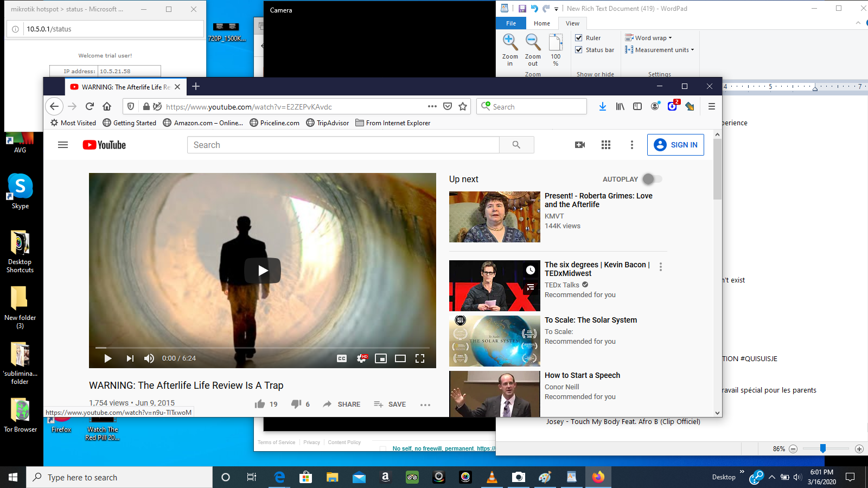This screenshot has height=488, width=868.
Task: Reset WordPad zoom with 100% icon
Action: (556, 42)
